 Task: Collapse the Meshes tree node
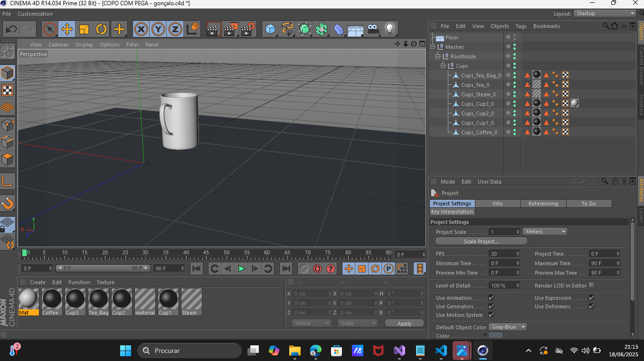coord(433,47)
